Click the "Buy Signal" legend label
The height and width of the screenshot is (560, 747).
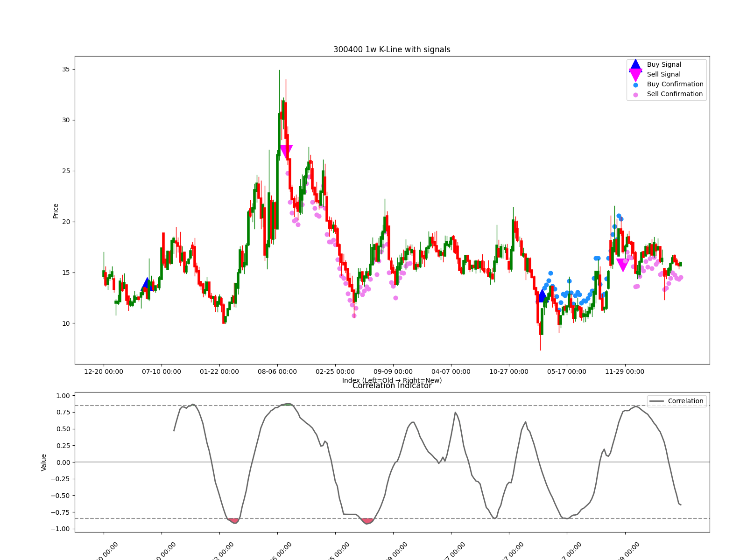664,65
